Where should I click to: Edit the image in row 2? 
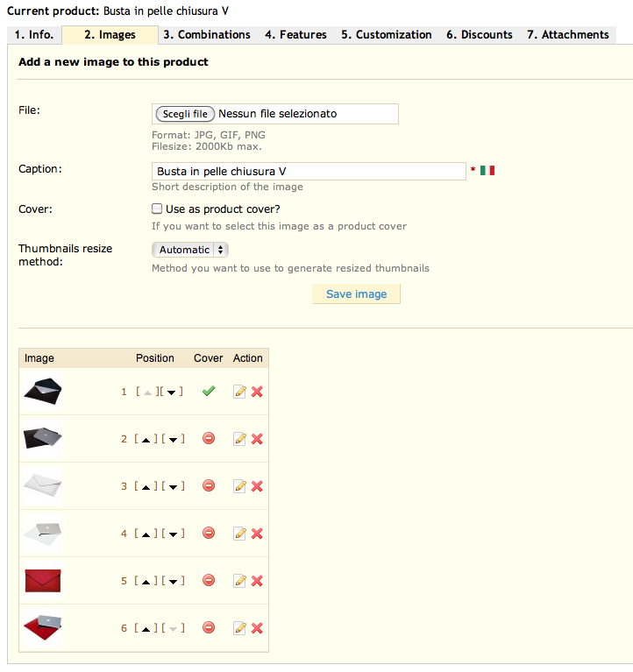coord(239,439)
